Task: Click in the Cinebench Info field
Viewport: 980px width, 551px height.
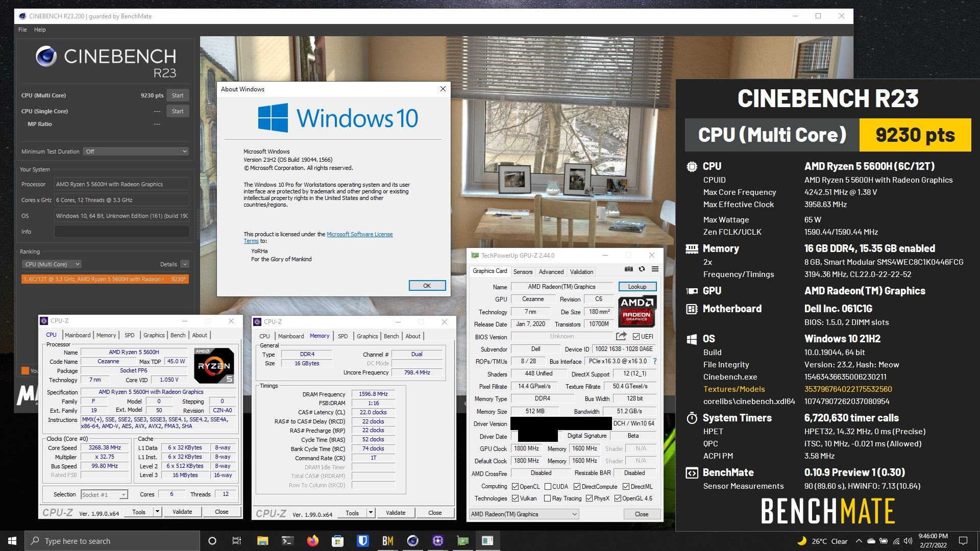Action: [x=121, y=232]
